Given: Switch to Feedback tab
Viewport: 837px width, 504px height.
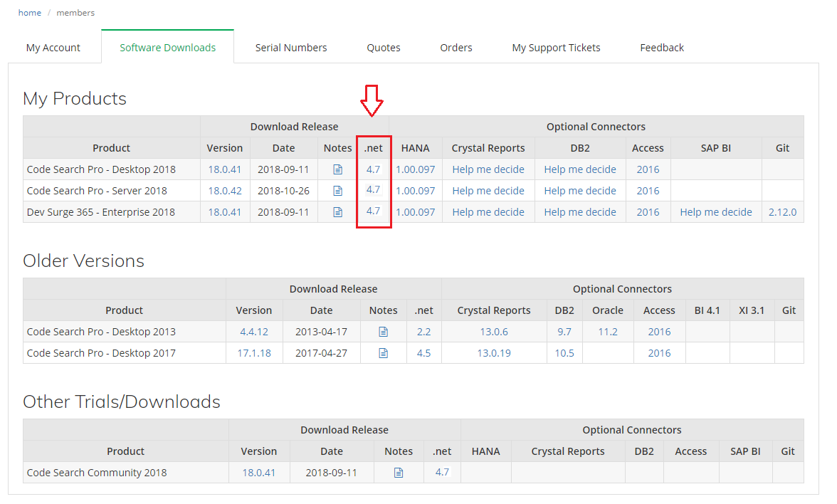Looking at the screenshot, I should click(x=662, y=48).
